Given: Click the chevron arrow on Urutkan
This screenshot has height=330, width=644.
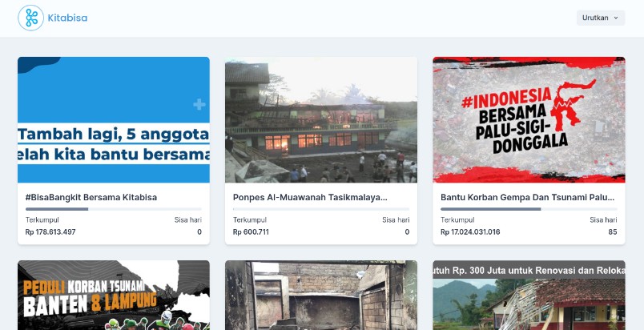Looking at the screenshot, I should [616, 18].
